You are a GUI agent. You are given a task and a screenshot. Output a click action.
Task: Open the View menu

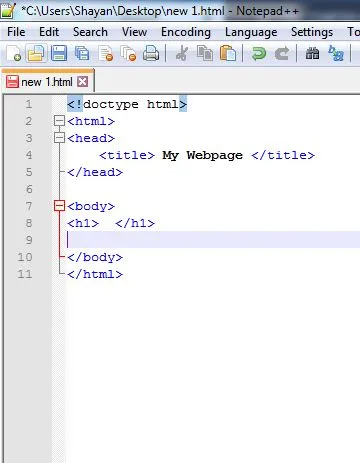point(134,32)
